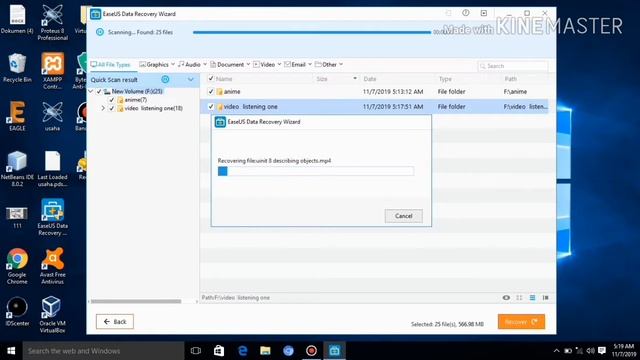This screenshot has height=360, width=640.
Task: Sort the list by Date column
Action: 370,79
